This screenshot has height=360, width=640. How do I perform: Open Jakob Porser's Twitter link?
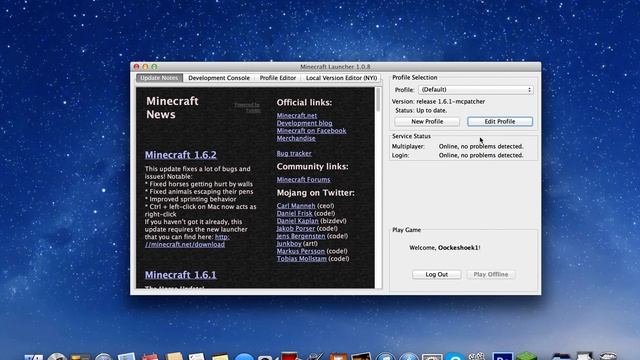(296, 228)
